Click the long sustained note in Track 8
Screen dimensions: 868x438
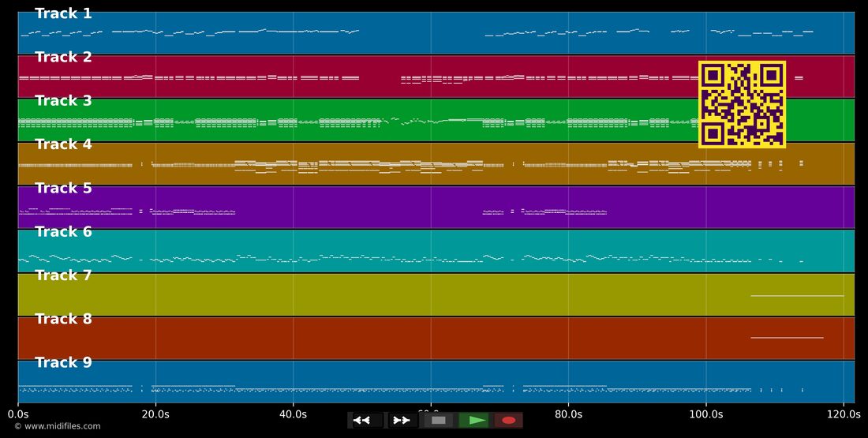788,337
